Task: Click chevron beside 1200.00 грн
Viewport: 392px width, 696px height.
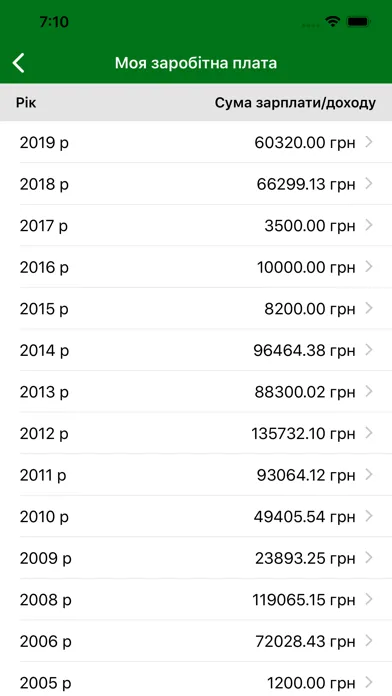Action: pos(369,683)
